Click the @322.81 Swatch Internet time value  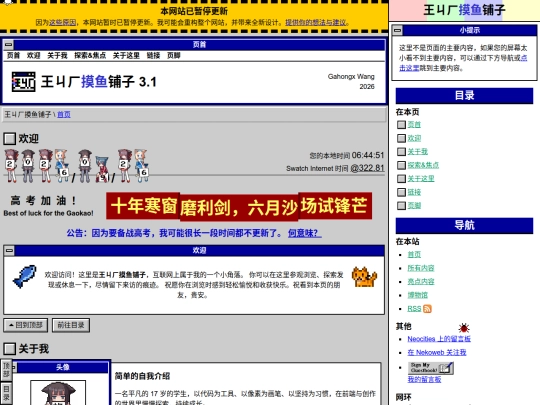(x=367, y=168)
